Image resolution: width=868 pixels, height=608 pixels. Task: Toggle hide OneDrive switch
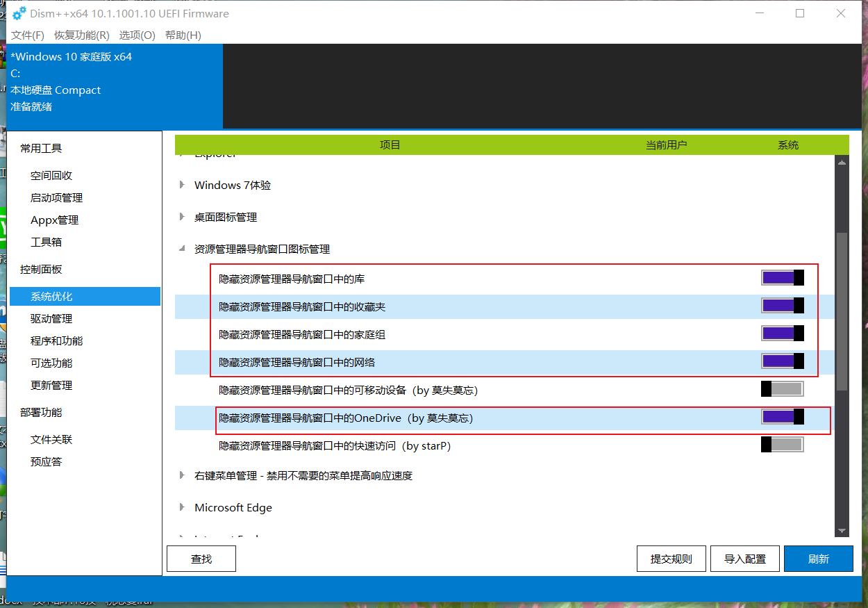click(783, 417)
